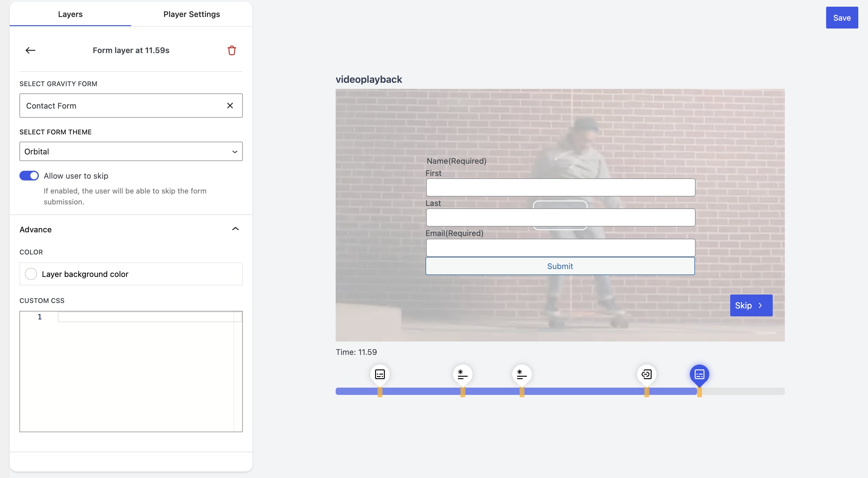Click the First name input field
Viewport: 868px width, 478px height.
tap(560, 187)
